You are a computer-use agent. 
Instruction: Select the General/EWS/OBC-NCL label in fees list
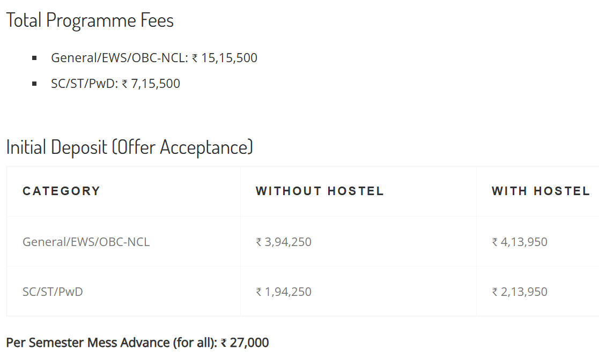pos(119,58)
